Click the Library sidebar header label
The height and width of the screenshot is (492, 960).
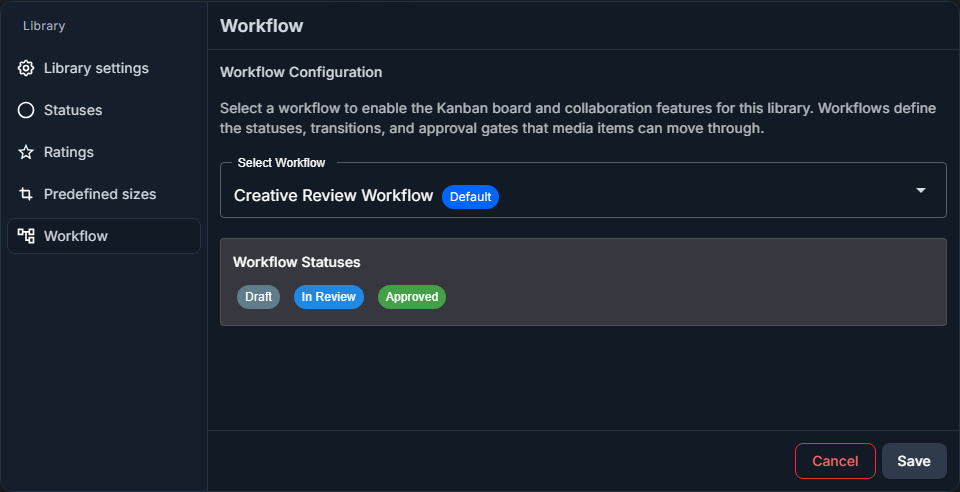click(44, 26)
